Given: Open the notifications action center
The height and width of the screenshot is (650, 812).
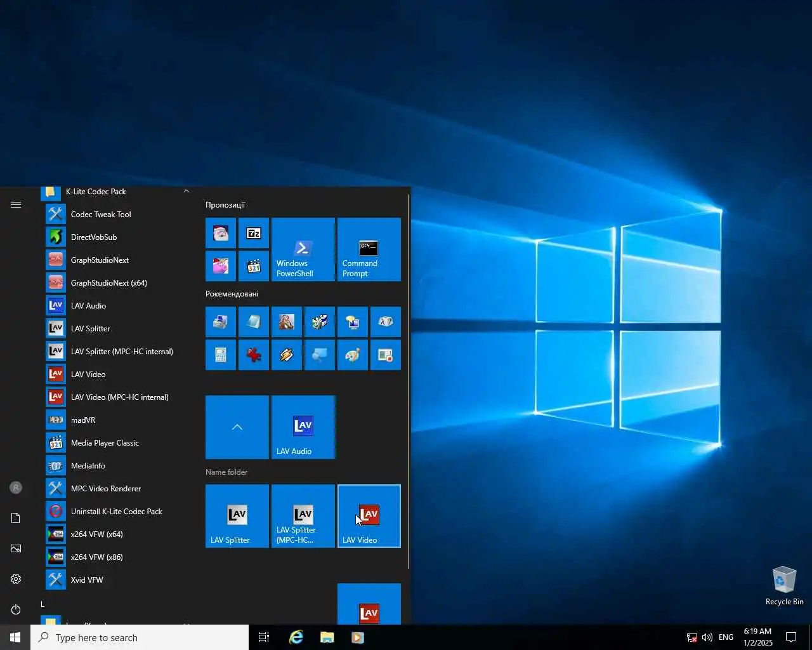Looking at the screenshot, I should (x=791, y=637).
